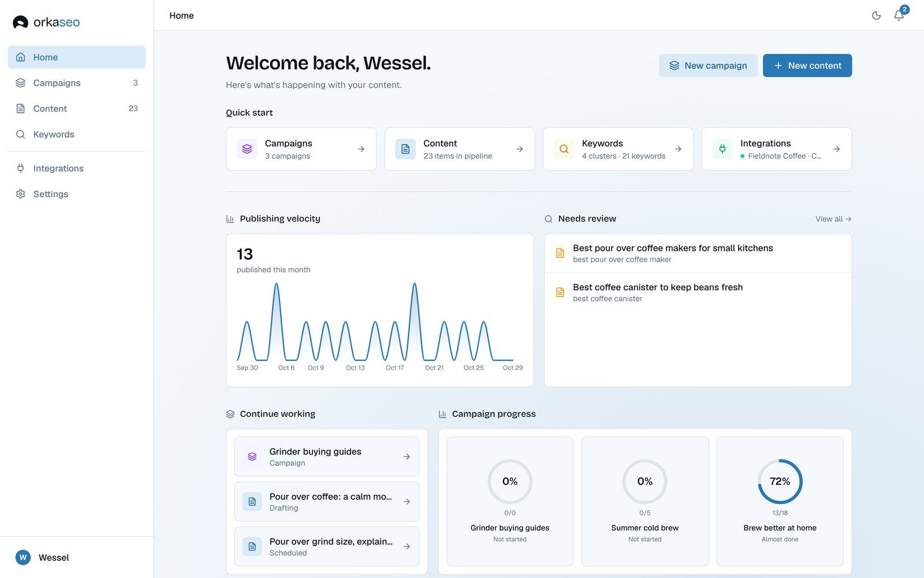This screenshot has width=924, height=578.
Task: Open Settings in the sidebar
Action: coord(76,194)
